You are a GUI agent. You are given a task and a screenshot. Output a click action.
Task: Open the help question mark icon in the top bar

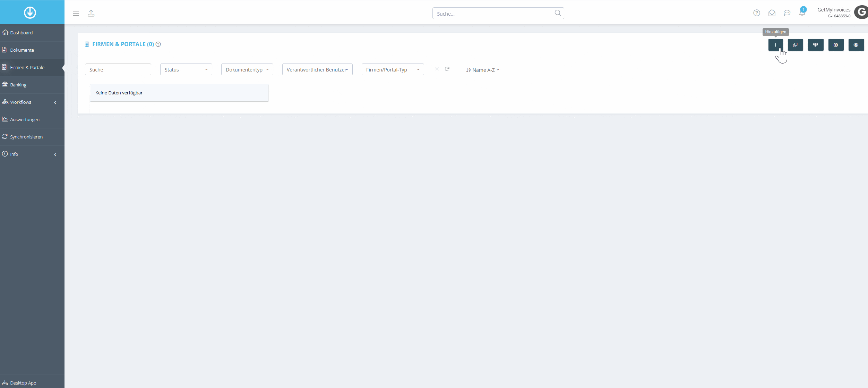click(x=757, y=13)
